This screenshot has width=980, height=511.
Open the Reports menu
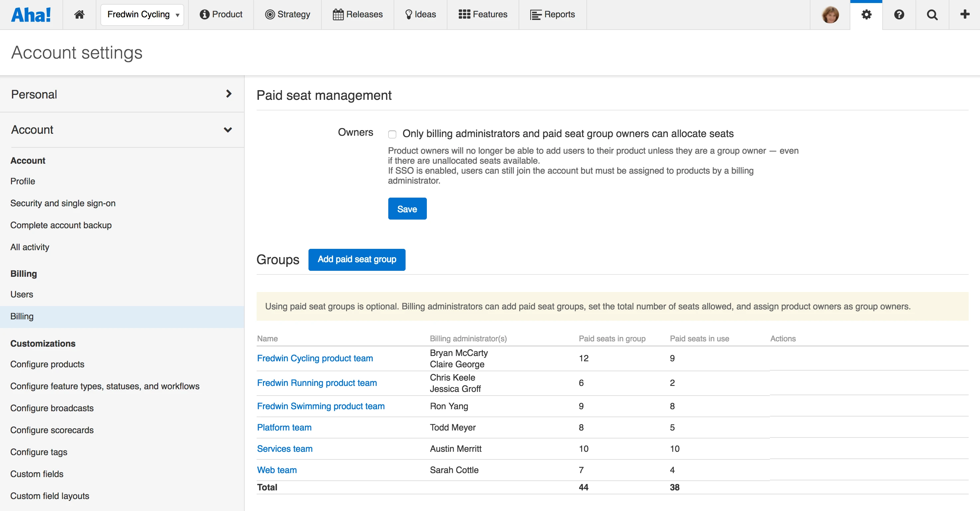552,14
